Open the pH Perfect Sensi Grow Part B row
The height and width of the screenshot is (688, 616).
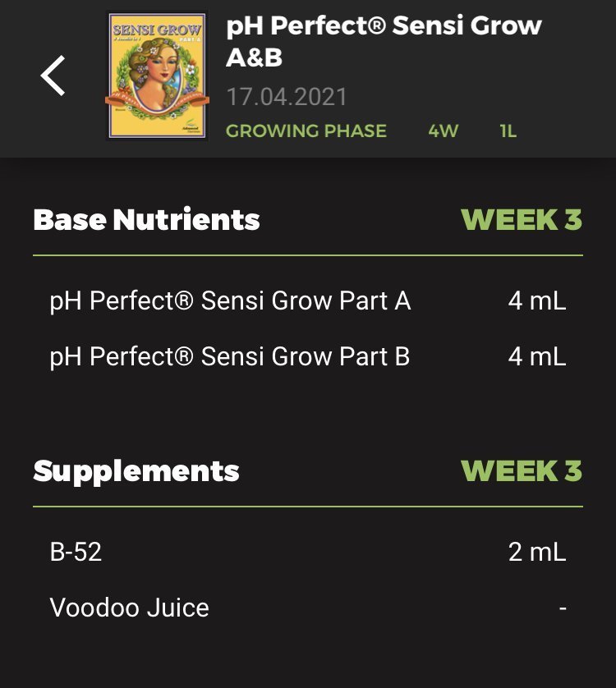308,355
